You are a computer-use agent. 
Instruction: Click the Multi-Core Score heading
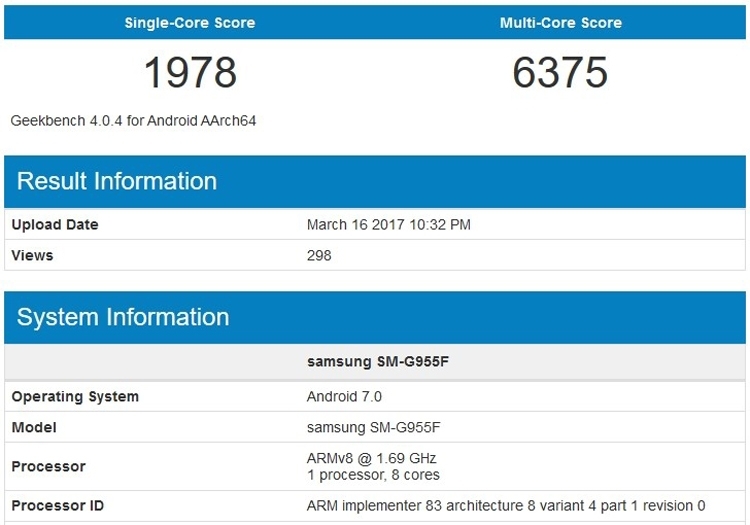[561, 23]
